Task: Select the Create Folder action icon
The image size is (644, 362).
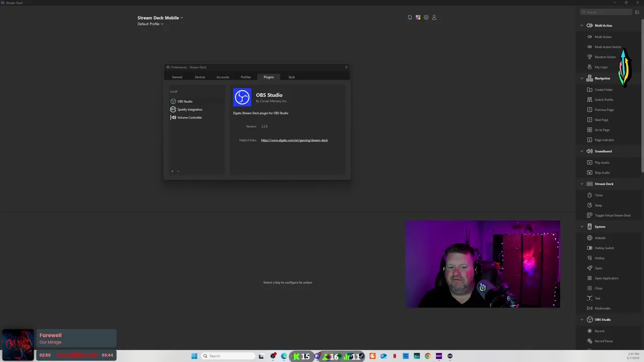Action: (x=590, y=89)
